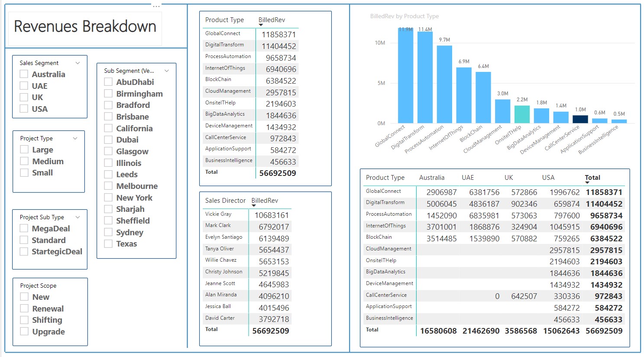Image resolution: width=644 pixels, height=357 pixels.
Task: Enable the New York sub segment checkbox
Action: [x=108, y=198]
